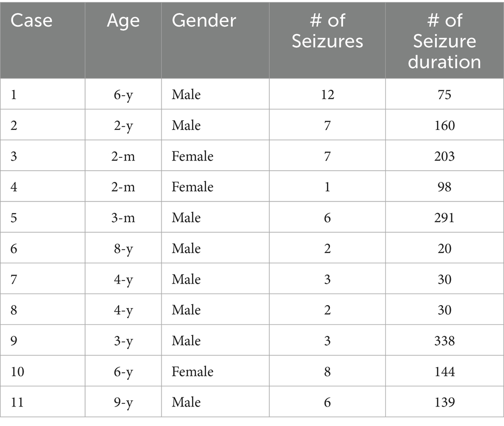Select the age cell "9-y"

click(x=123, y=402)
